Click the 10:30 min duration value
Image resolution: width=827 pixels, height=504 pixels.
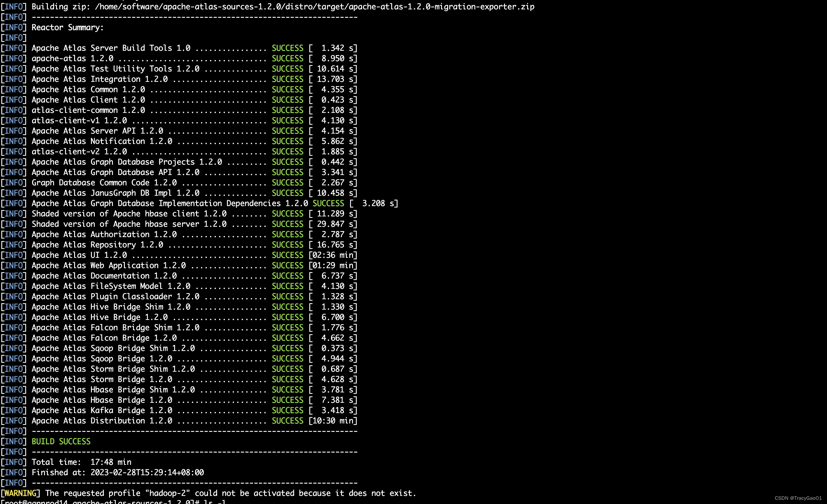[x=333, y=421]
